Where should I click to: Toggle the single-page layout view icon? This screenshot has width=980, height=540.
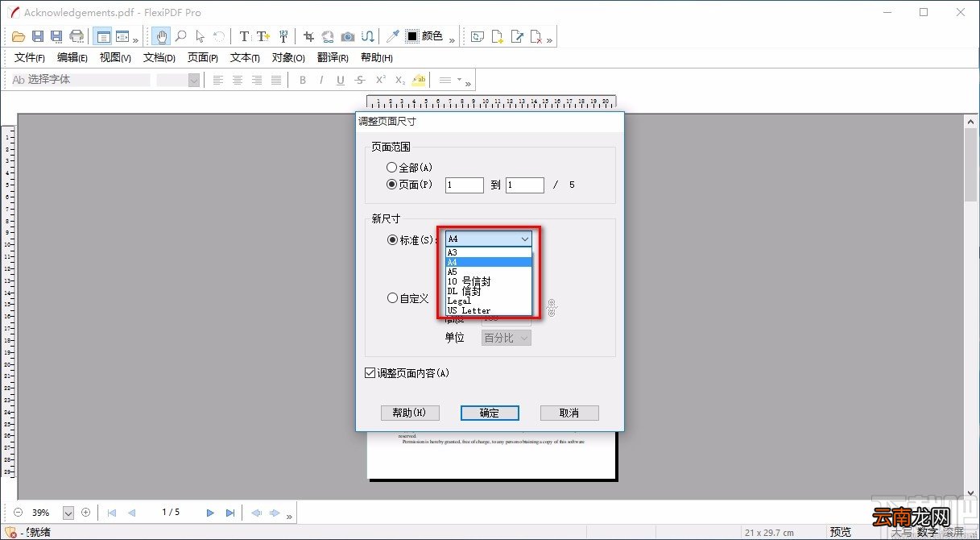click(x=102, y=36)
